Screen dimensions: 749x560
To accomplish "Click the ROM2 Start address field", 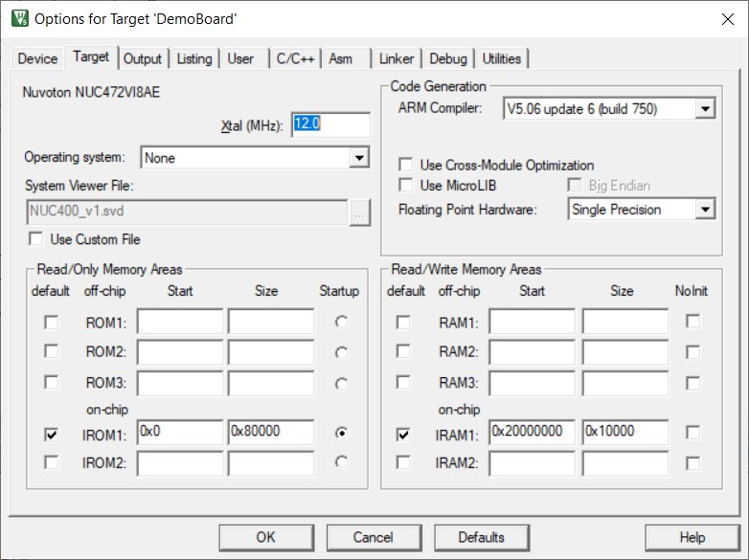I will [180, 352].
